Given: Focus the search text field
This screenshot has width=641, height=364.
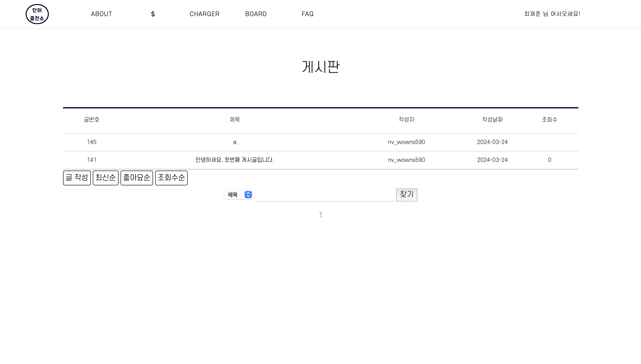Looking at the screenshot, I should (325, 195).
